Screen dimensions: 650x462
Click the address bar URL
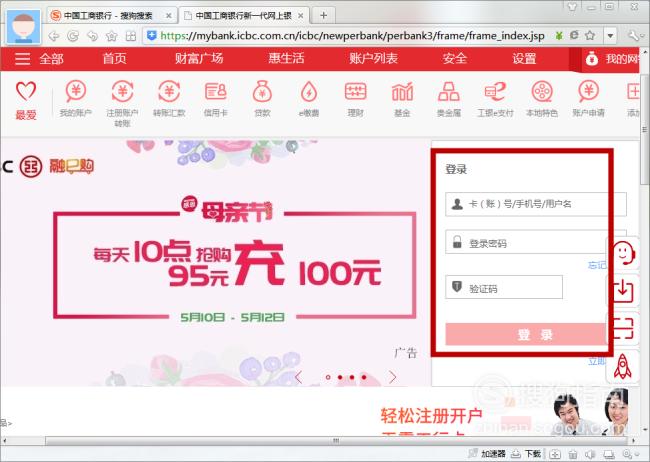pyautogui.click(x=352, y=36)
